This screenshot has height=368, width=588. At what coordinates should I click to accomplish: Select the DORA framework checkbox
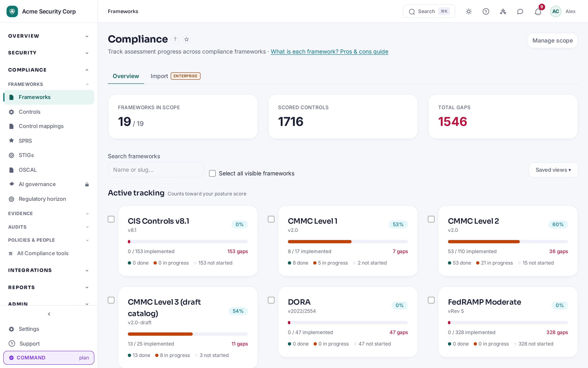click(271, 300)
